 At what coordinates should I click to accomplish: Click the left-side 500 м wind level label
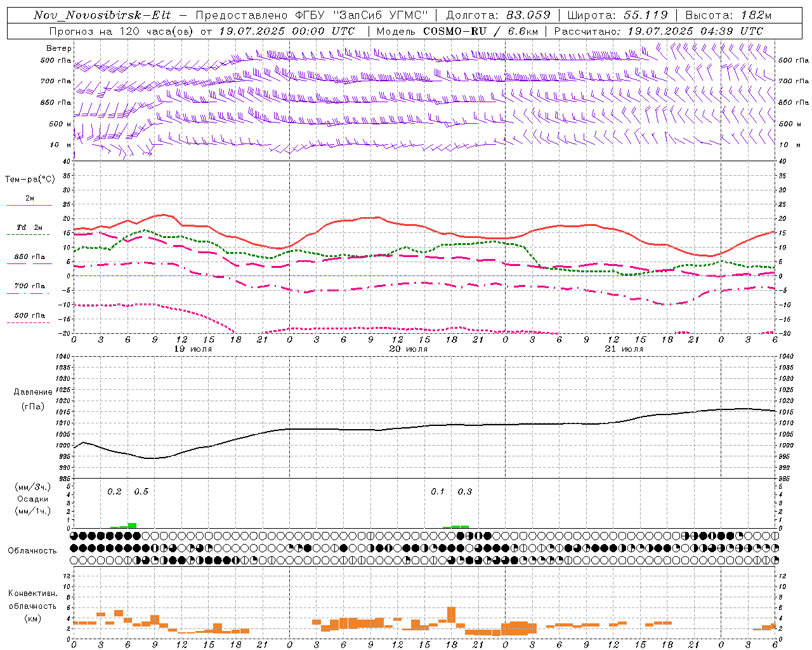point(60,124)
